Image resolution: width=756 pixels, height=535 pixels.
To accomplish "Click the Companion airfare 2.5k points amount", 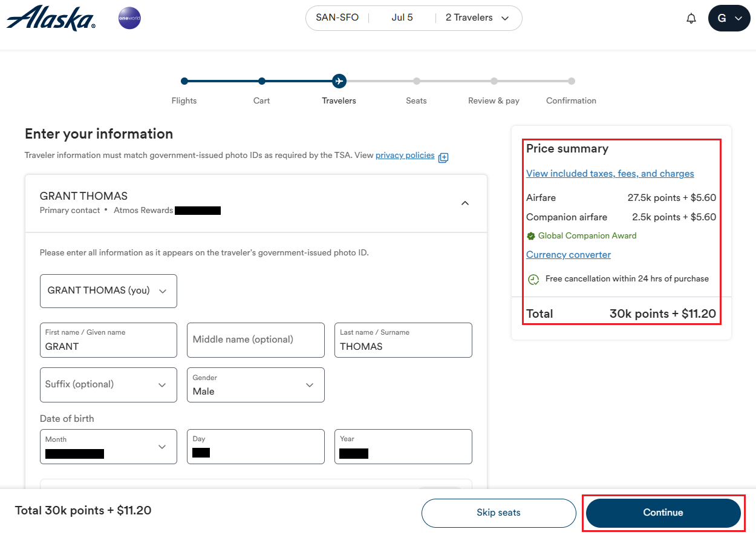I will tap(674, 217).
